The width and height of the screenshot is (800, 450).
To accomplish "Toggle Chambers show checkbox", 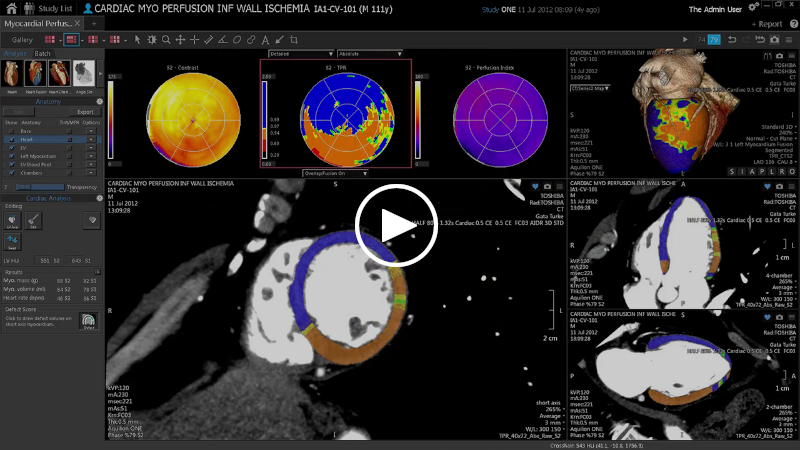I will [x=12, y=173].
